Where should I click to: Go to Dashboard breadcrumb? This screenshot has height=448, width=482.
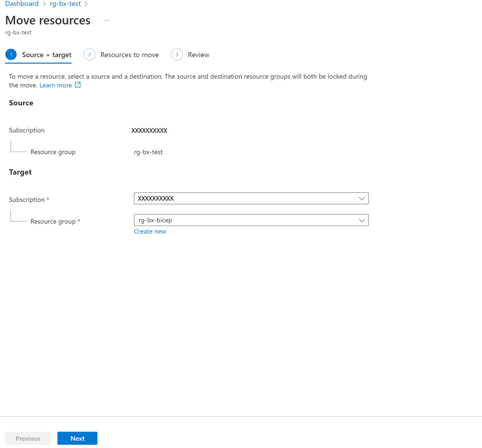click(x=22, y=4)
